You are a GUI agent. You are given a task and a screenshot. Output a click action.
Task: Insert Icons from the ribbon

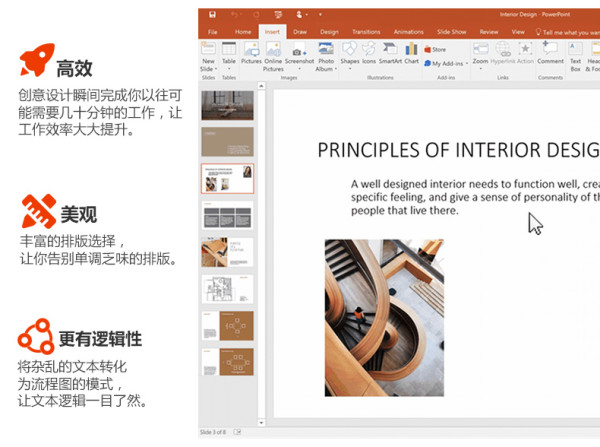click(369, 52)
